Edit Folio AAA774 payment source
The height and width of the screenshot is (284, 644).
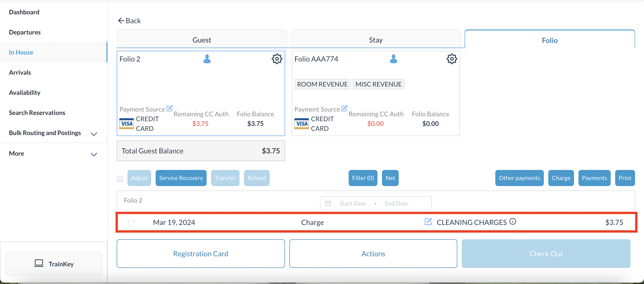point(344,108)
